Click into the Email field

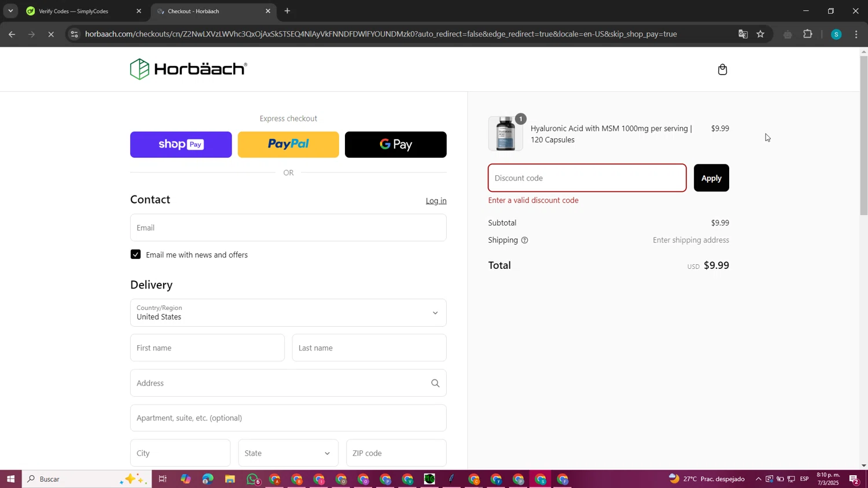pyautogui.click(x=288, y=228)
